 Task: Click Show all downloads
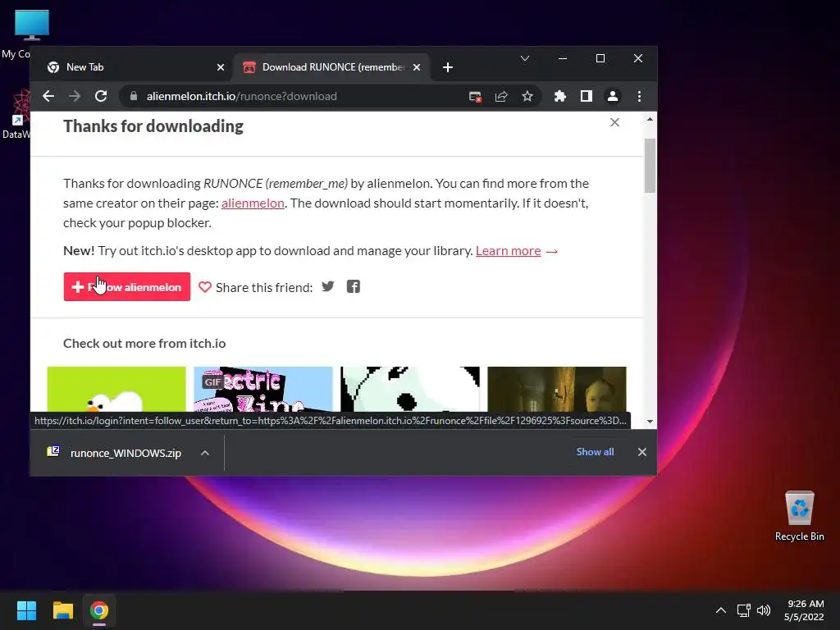point(595,452)
